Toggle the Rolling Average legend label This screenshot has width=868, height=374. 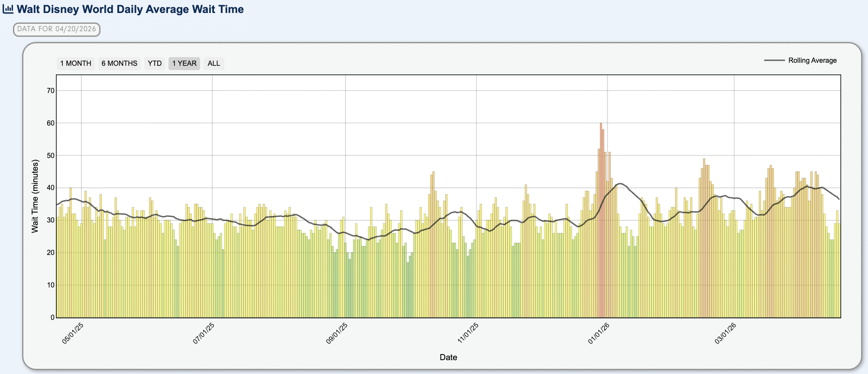click(x=812, y=61)
